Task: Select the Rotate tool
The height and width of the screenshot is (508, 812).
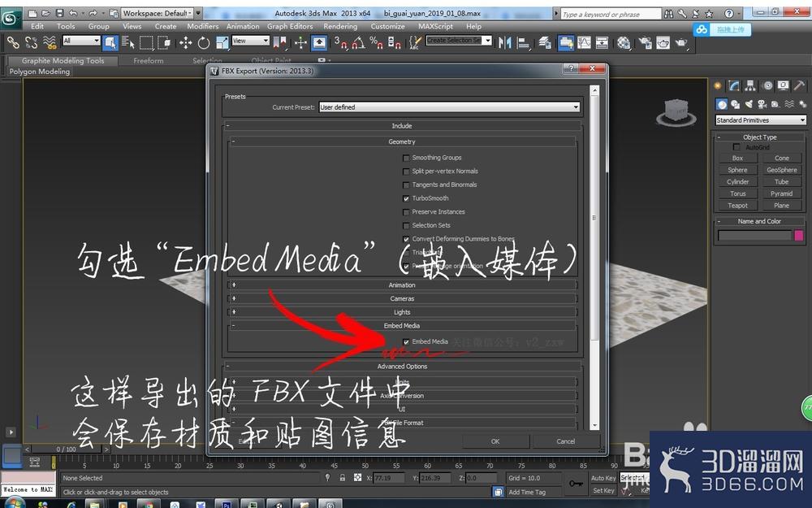Action: tap(204, 42)
